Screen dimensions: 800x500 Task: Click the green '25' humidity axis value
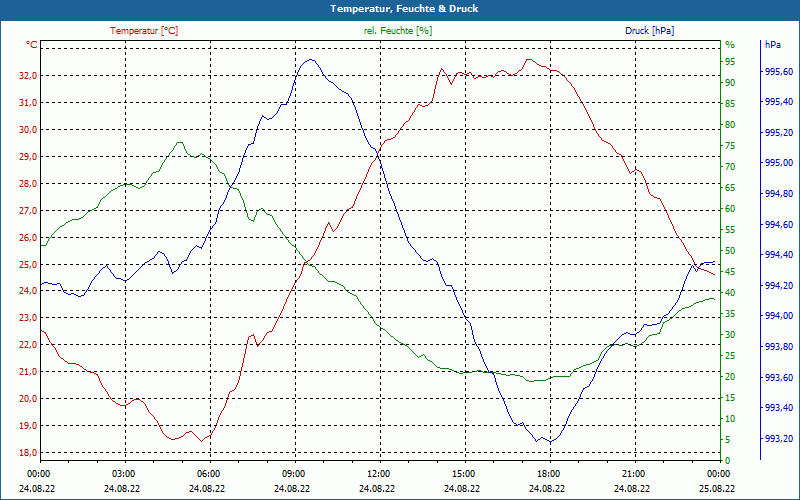tap(730, 356)
